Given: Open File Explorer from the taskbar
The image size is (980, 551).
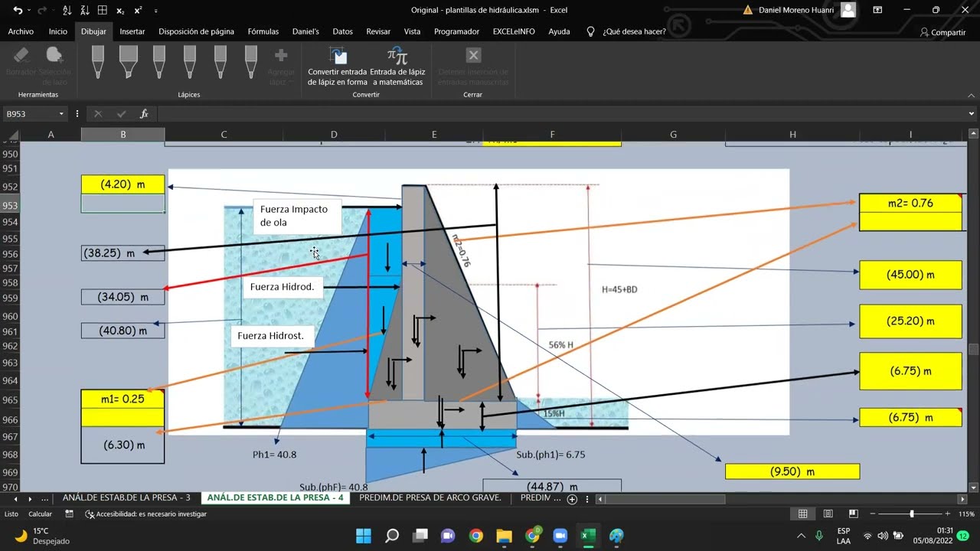Looking at the screenshot, I should point(504,535).
